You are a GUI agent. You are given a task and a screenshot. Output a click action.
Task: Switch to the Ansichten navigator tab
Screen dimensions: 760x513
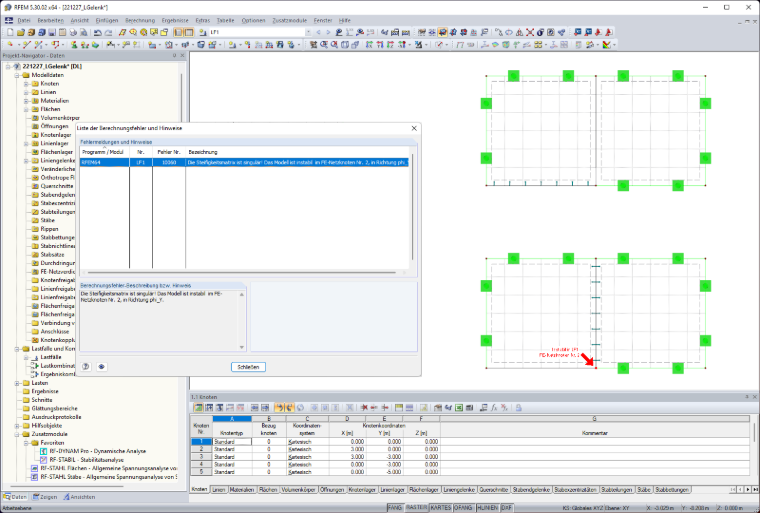pyautogui.click(x=79, y=497)
